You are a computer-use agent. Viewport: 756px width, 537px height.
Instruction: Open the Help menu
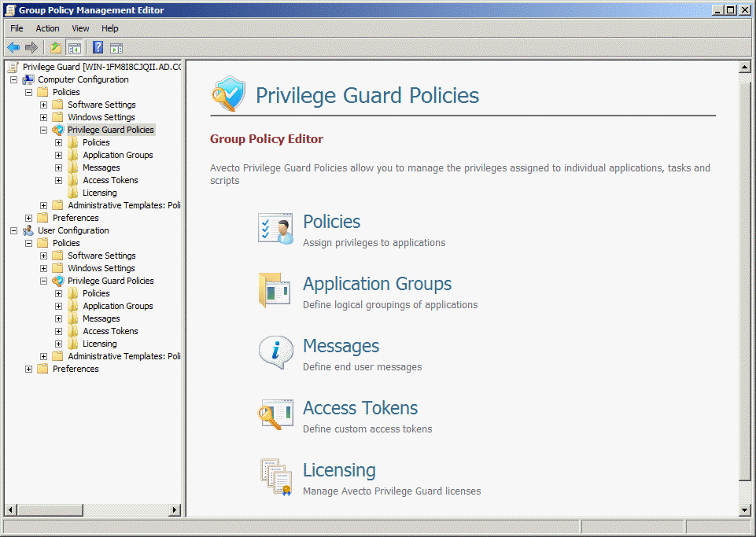(110, 28)
